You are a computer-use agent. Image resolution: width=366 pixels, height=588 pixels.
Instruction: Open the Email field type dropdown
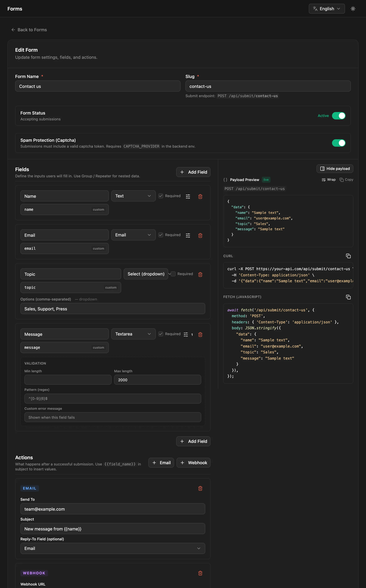[133, 235]
